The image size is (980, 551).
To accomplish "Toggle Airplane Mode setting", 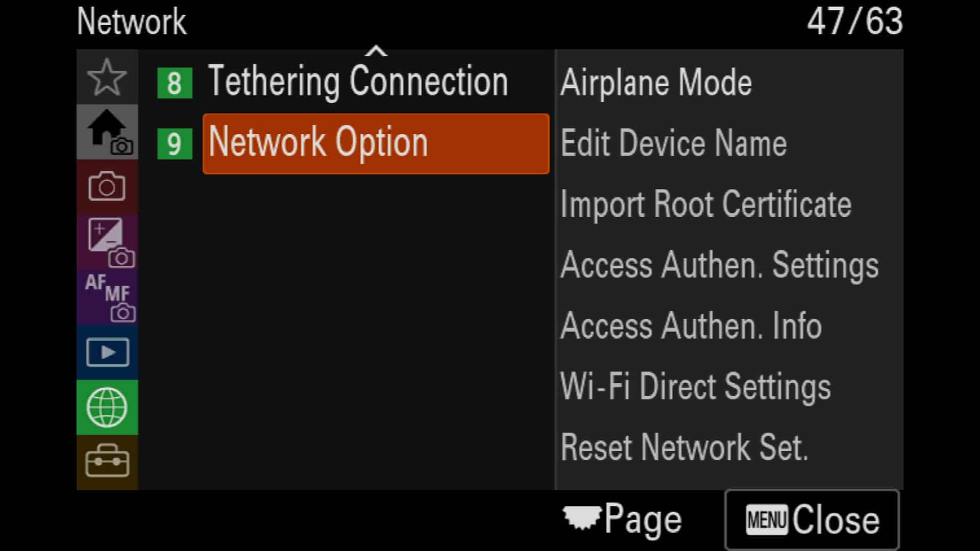I will coord(656,83).
